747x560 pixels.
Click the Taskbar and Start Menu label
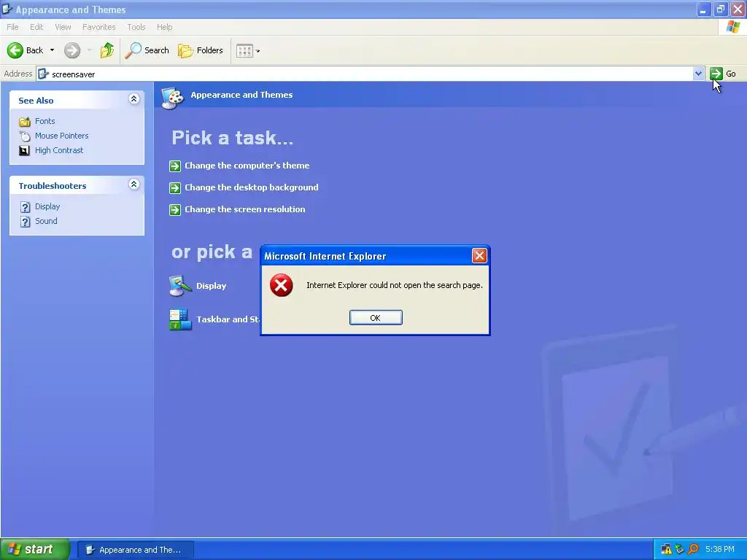[228, 319]
